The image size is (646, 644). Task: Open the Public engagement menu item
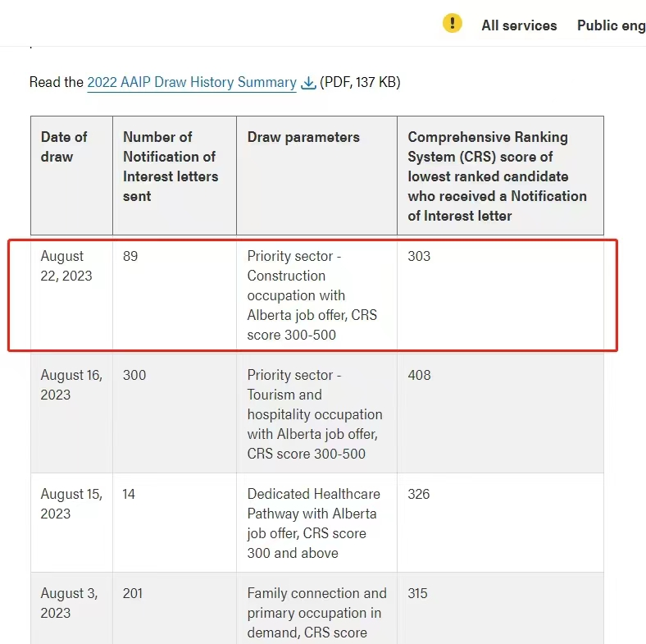click(612, 25)
